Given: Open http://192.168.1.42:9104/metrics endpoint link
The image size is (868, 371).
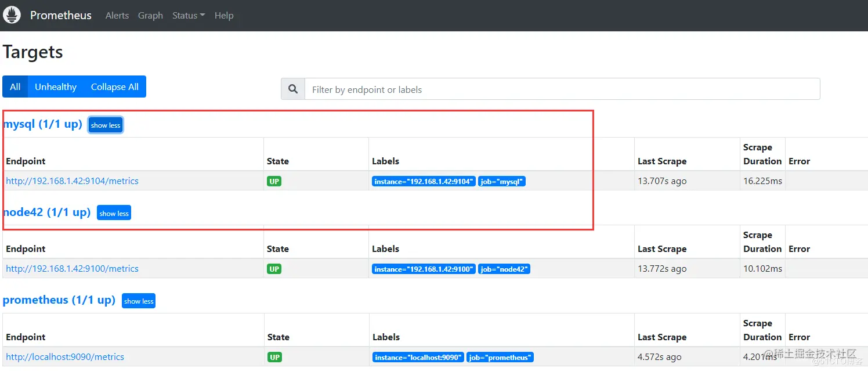Looking at the screenshot, I should click(x=72, y=181).
